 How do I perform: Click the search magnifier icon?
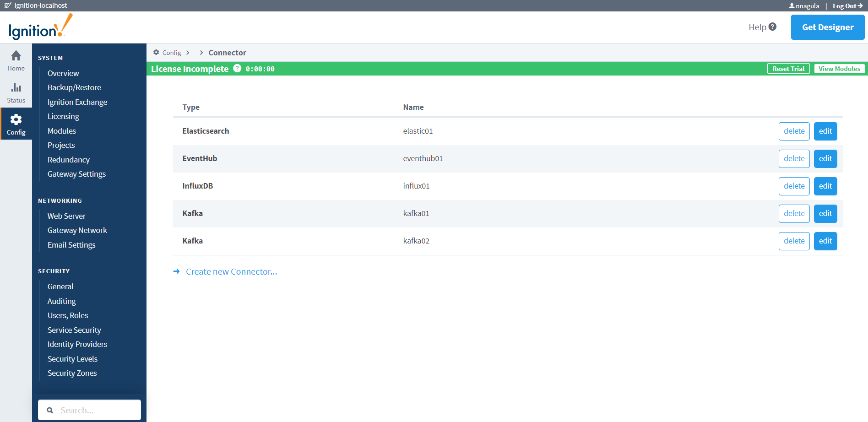(50, 410)
